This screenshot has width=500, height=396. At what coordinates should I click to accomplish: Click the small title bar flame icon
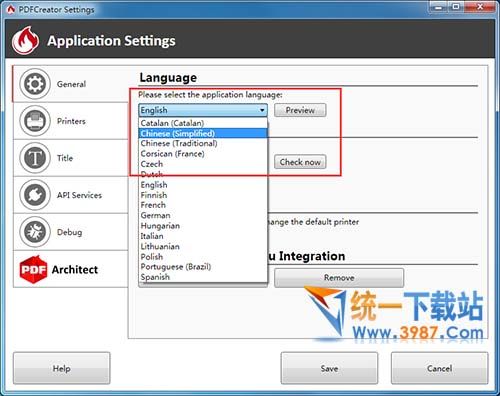(11, 9)
